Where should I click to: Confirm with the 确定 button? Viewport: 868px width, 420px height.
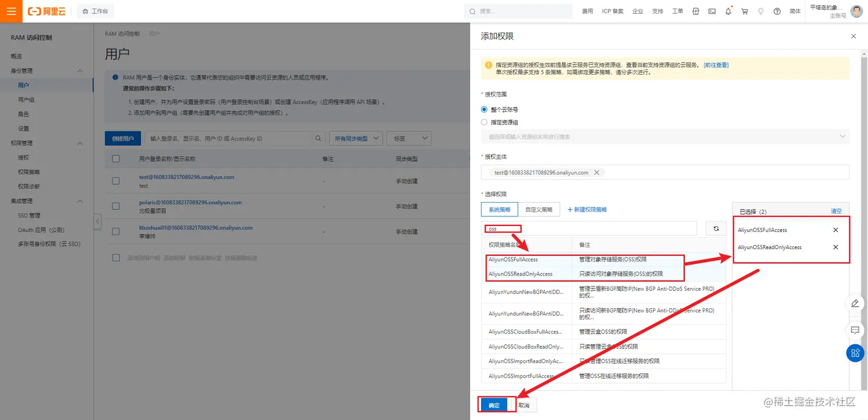[x=494, y=405]
